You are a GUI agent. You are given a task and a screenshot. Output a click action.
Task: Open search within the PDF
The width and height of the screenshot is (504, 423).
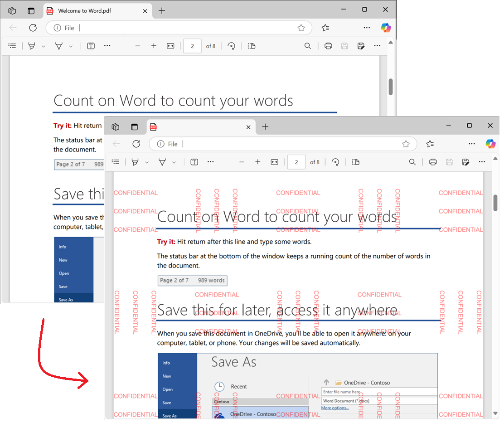pos(412,162)
